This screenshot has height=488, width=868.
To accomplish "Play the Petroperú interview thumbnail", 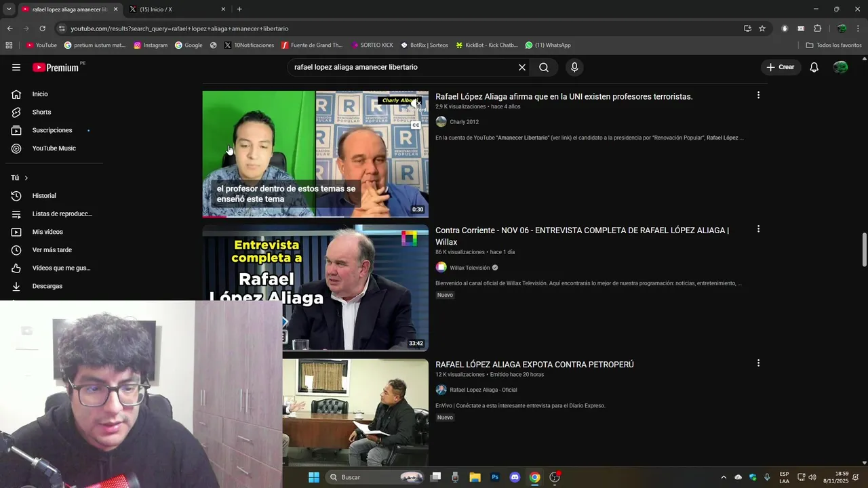I will point(355,412).
